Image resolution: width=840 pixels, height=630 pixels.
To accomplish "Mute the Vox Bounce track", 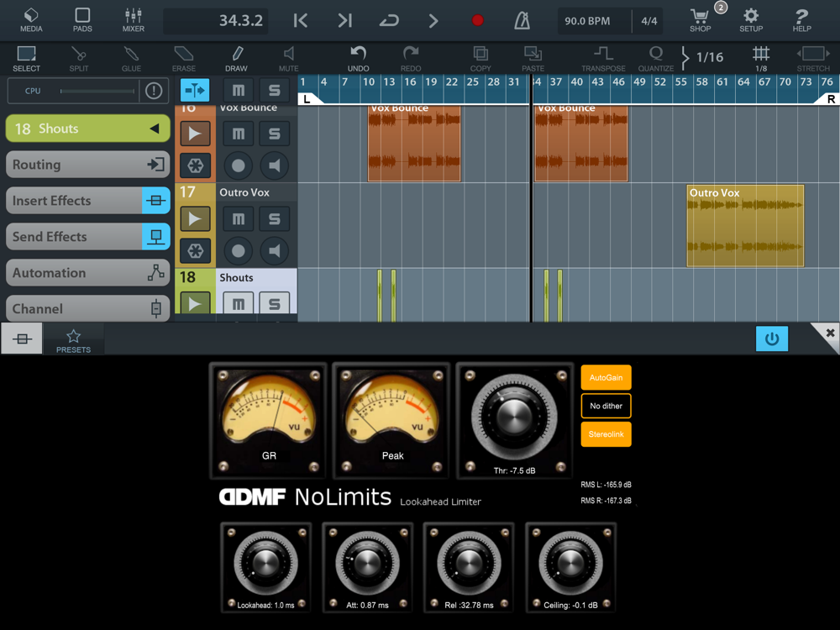I will [239, 134].
